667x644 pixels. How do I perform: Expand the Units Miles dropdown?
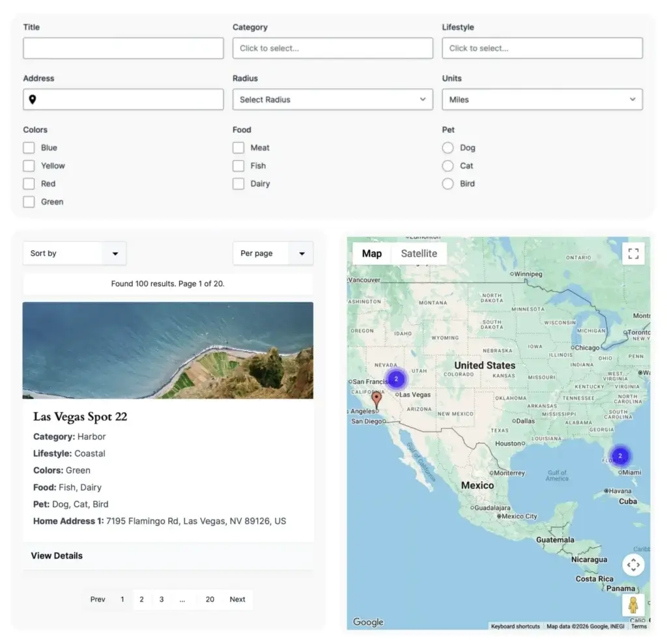point(542,100)
